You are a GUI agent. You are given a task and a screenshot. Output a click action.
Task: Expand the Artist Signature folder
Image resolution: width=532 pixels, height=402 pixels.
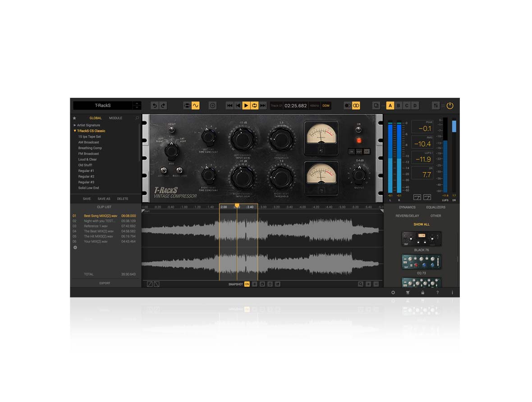(87, 125)
